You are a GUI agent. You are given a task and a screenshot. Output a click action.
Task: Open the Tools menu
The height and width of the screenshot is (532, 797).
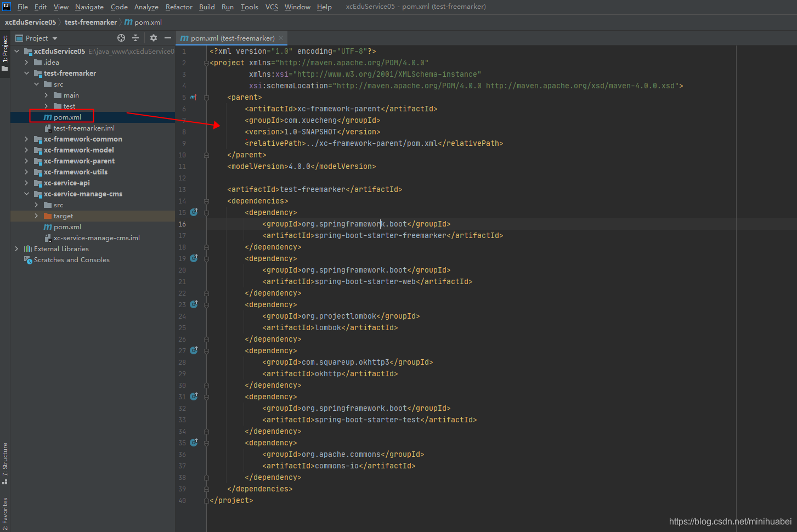pos(249,7)
